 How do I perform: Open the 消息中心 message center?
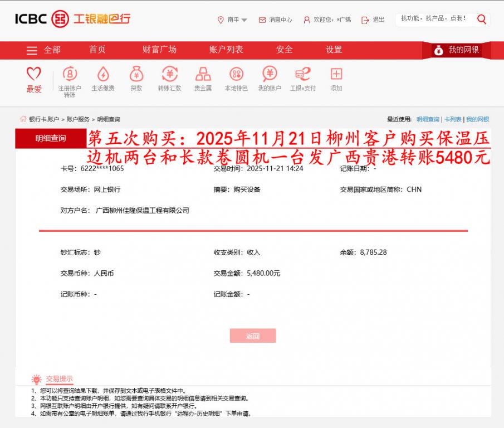tap(277, 20)
